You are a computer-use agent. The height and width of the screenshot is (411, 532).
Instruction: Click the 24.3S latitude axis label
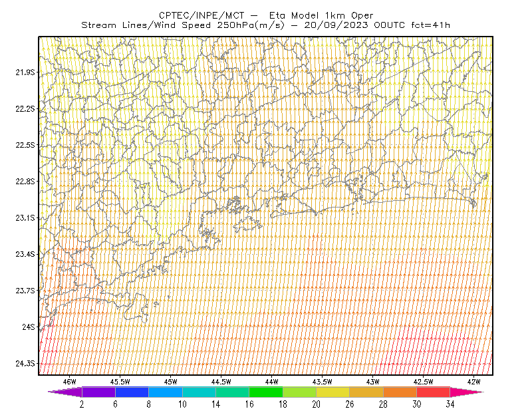tap(25, 364)
